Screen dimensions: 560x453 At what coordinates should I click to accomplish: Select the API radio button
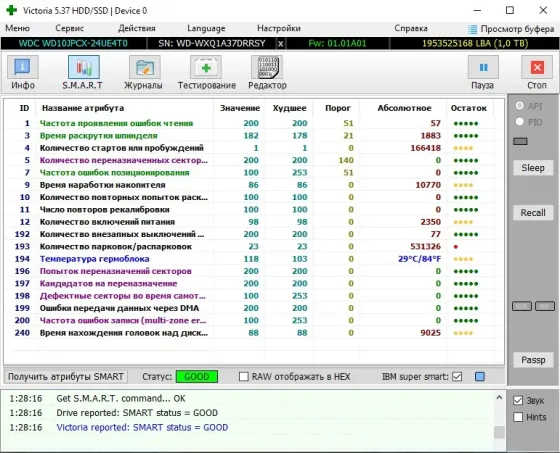[520, 106]
